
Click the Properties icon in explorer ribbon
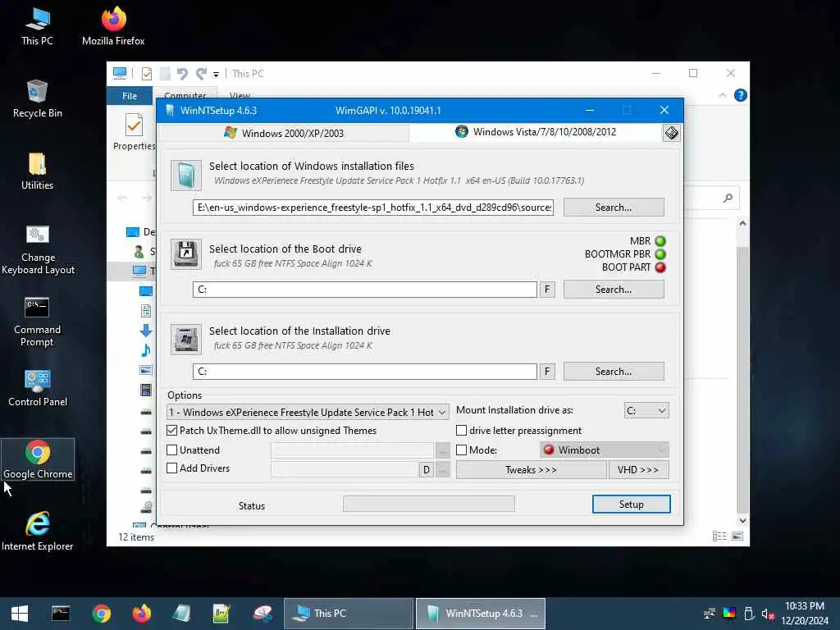pyautogui.click(x=134, y=132)
